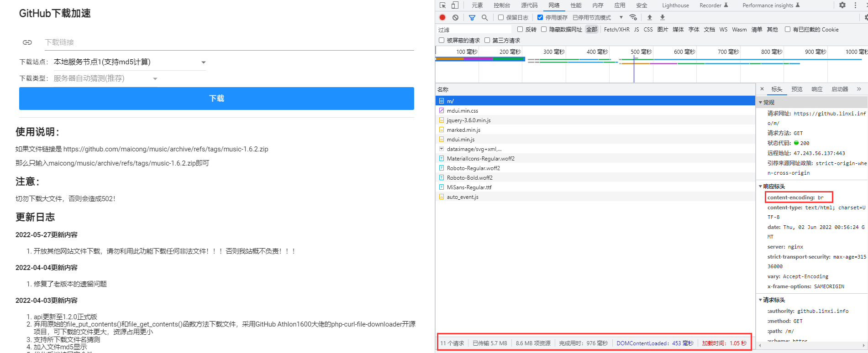
Task: Open the Response (响应) tab
Action: pos(817,89)
